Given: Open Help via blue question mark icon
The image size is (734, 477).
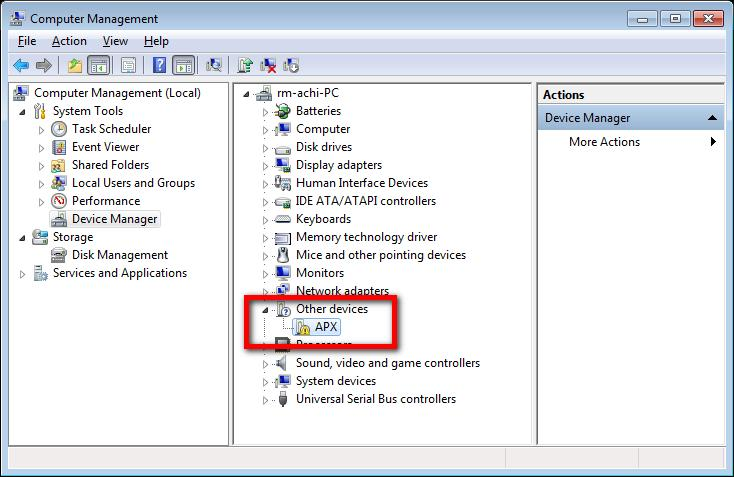Looking at the screenshot, I should click(159, 65).
